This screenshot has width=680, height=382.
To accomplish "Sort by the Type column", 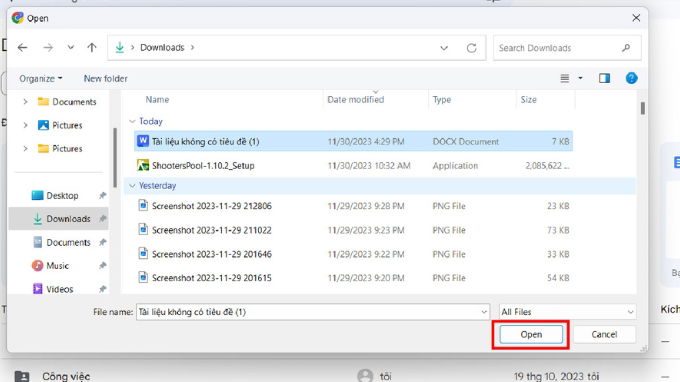I will coord(442,100).
